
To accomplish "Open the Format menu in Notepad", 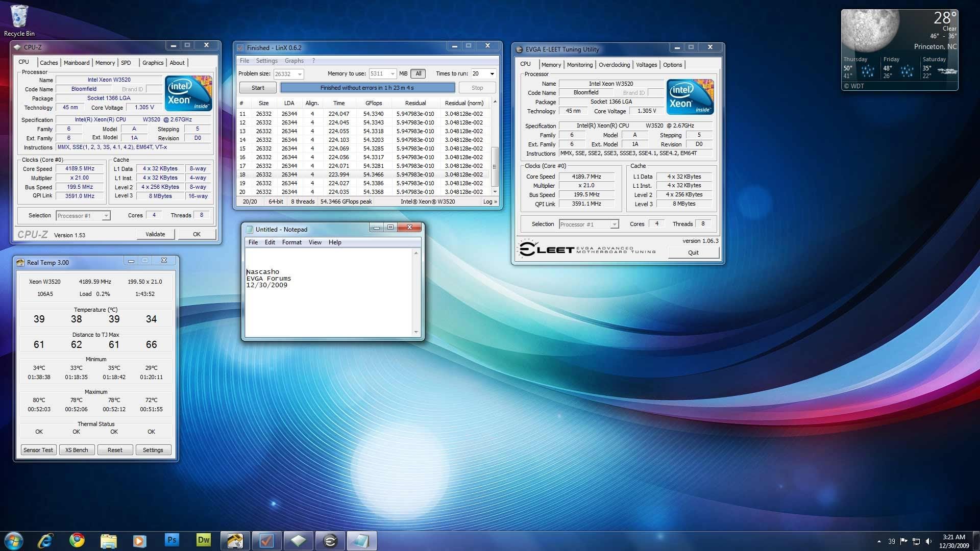I will click(x=291, y=242).
